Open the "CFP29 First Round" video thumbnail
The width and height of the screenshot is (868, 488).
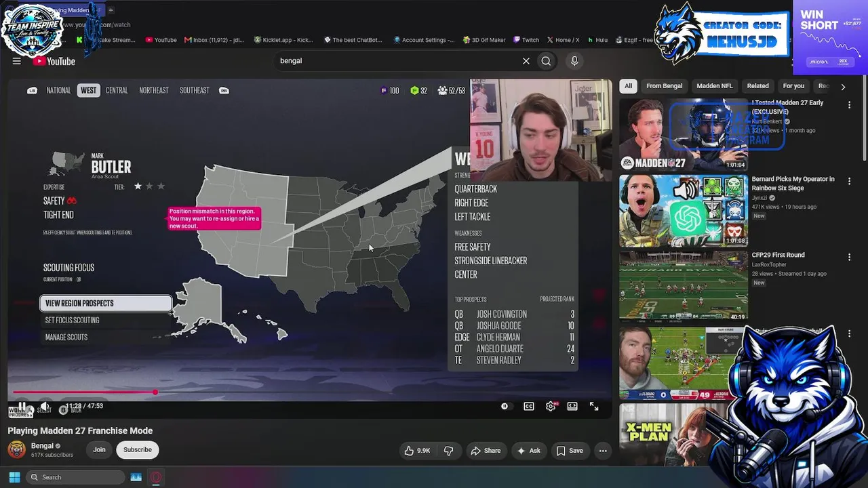[684, 287]
